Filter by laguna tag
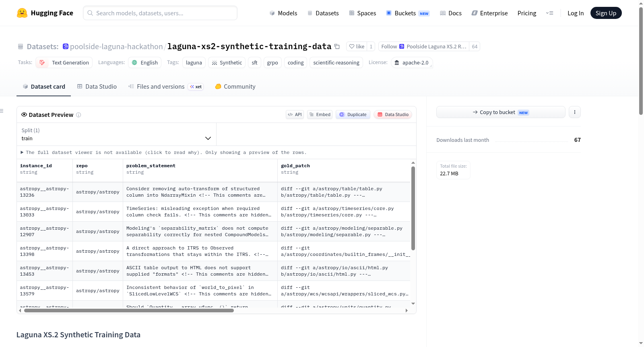Viewport: 644px width, 347px height. click(194, 62)
